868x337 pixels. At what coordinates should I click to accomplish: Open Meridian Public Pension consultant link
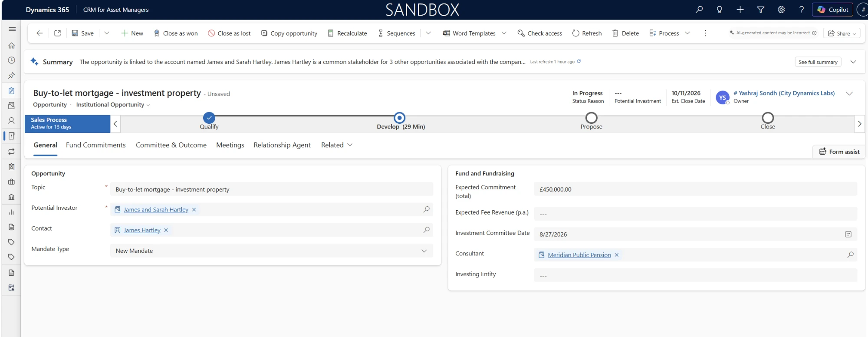point(579,255)
